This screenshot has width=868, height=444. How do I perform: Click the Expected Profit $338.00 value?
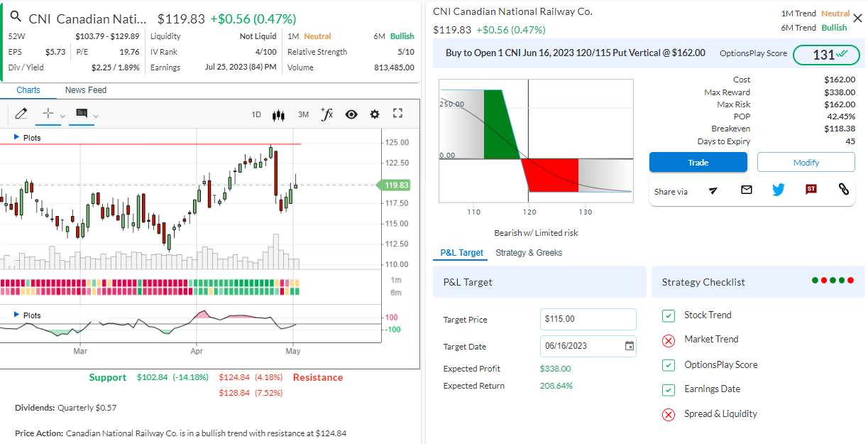pos(556,369)
